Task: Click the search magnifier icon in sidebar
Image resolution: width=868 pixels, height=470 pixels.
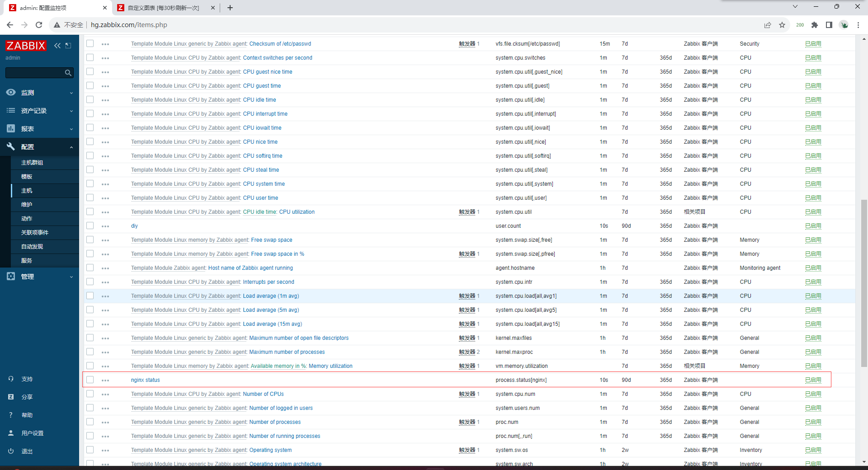Action: 68,73
